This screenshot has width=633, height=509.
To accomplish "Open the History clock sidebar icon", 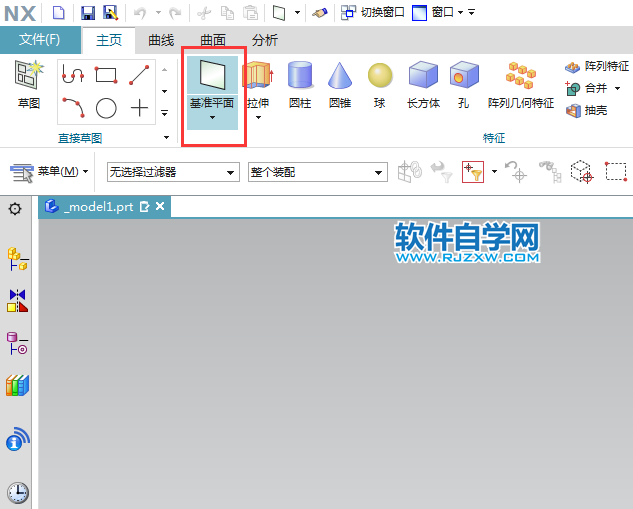I will 18,492.
